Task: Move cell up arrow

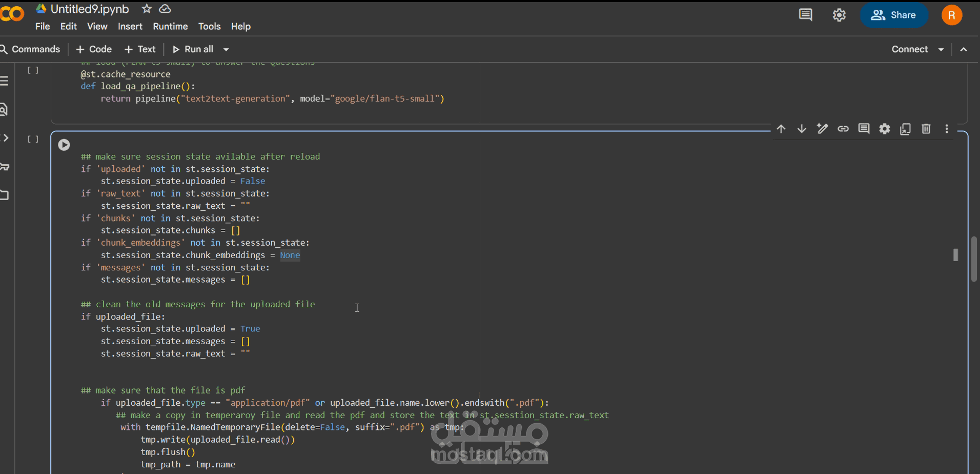Action: point(781,129)
